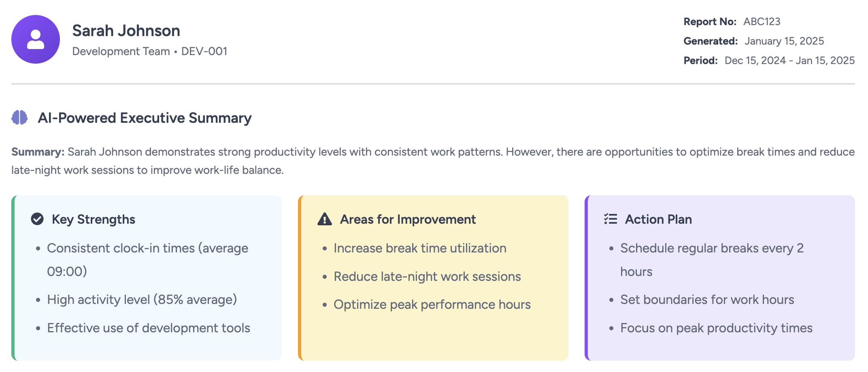Click the white person glyph inside the avatar
The height and width of the screenshot is (372, 868).
[36, 39]
